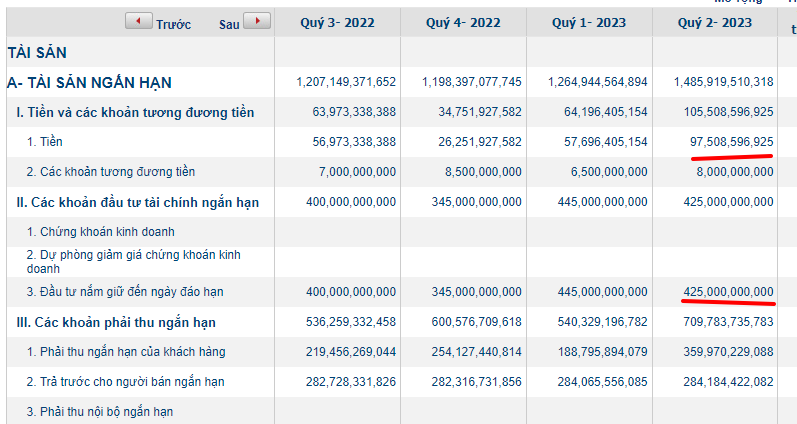Viewport: 797px width, 424px height.
Task: Click the 1. Tiền row label
Action: [x=45, y=142]
